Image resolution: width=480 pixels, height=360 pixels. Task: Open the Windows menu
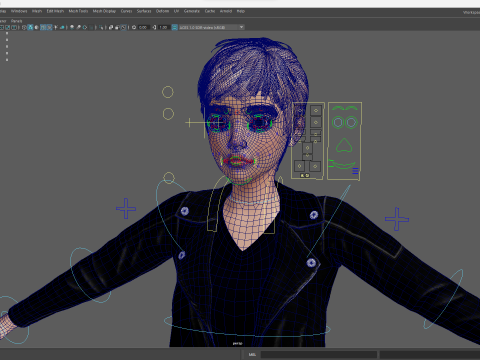coord(19,11)
